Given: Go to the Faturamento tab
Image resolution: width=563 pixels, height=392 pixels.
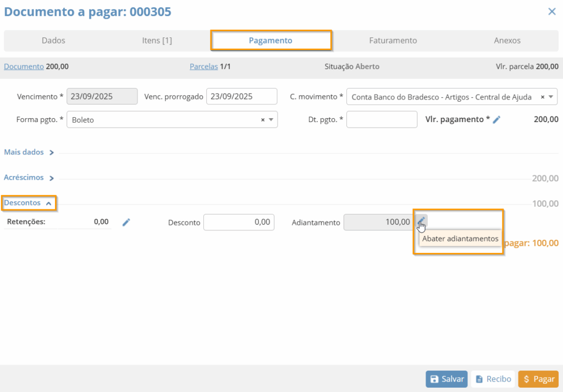Looking at the screenshot, I should [x=393, y=41].
